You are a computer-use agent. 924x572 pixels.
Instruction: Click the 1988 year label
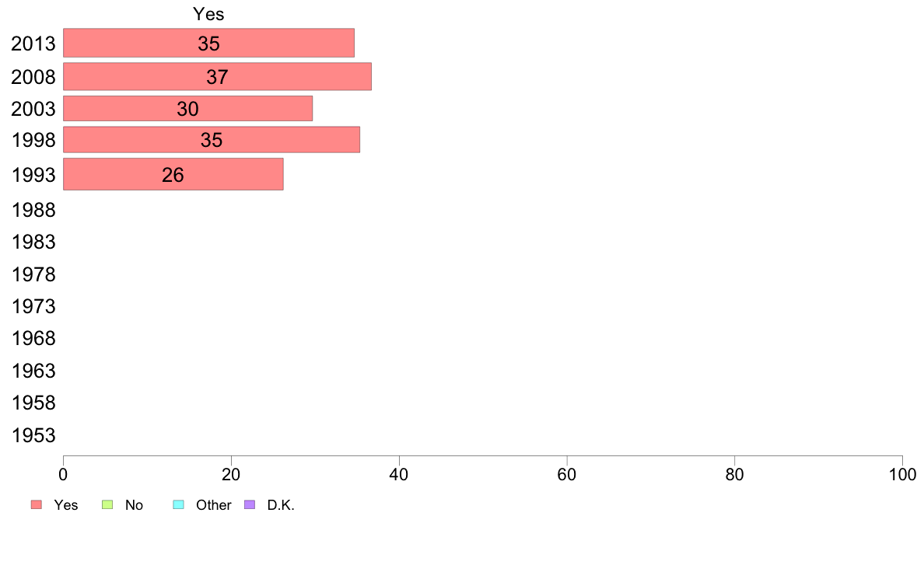pos(33,211)
